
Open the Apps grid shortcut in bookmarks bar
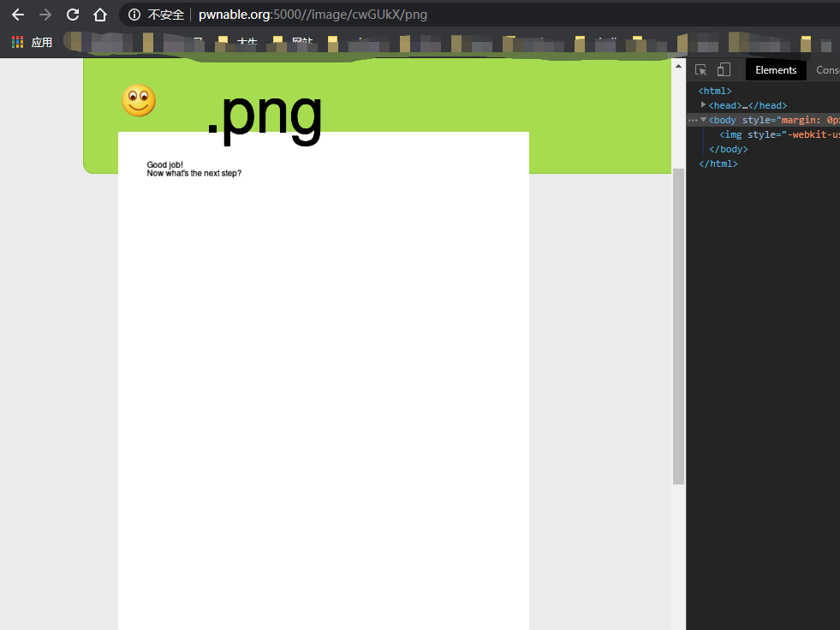pos(18,42)
